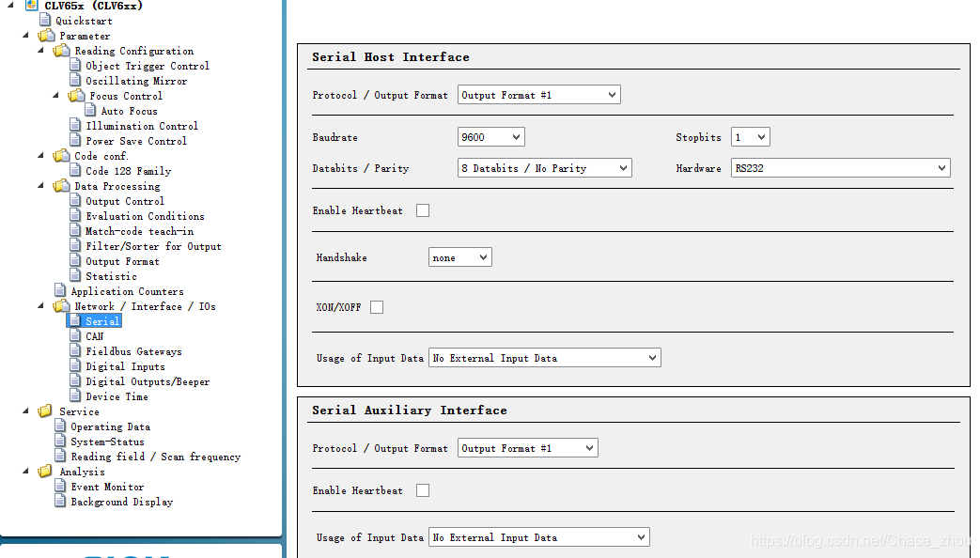Click the CLV65x device icon
Screen dimensions: 980x558
coord(31,6)
